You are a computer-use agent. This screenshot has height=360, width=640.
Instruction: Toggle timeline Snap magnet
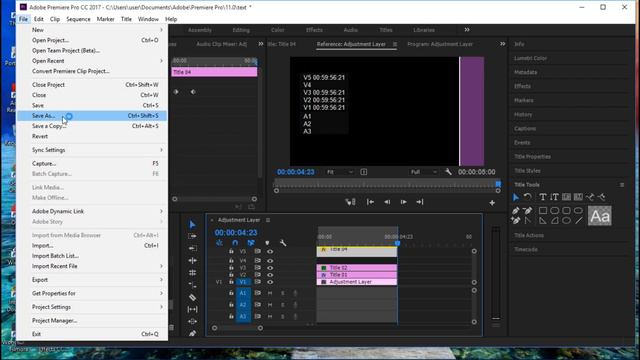click(235, 243)
